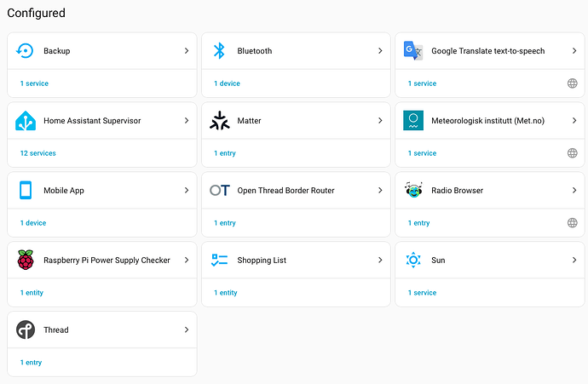
Task: Click Home Assistant Supervisor chevron arrow
Action: (x=187, y=120)
